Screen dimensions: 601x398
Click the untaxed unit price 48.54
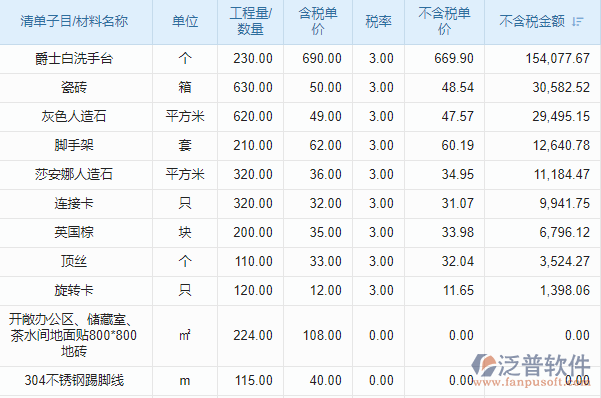point(458,87)
